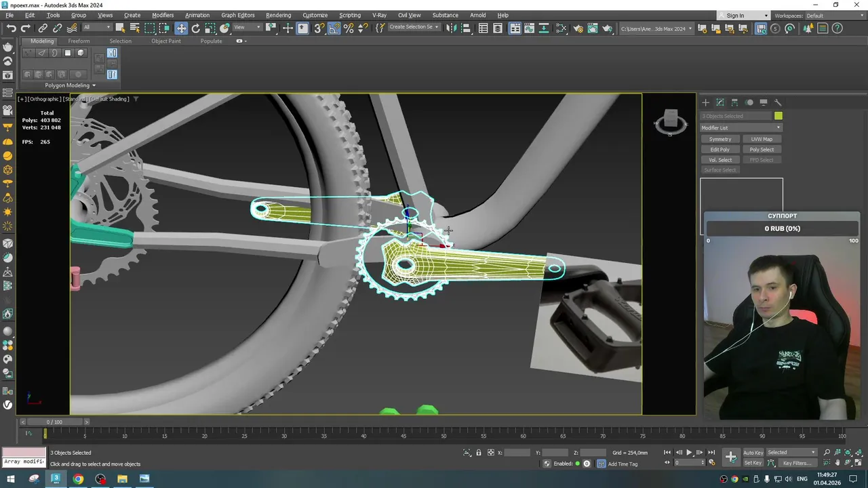Open the Graph Editors menu
This screenshot has height=488, width=868.
click(x=237, y=15)
